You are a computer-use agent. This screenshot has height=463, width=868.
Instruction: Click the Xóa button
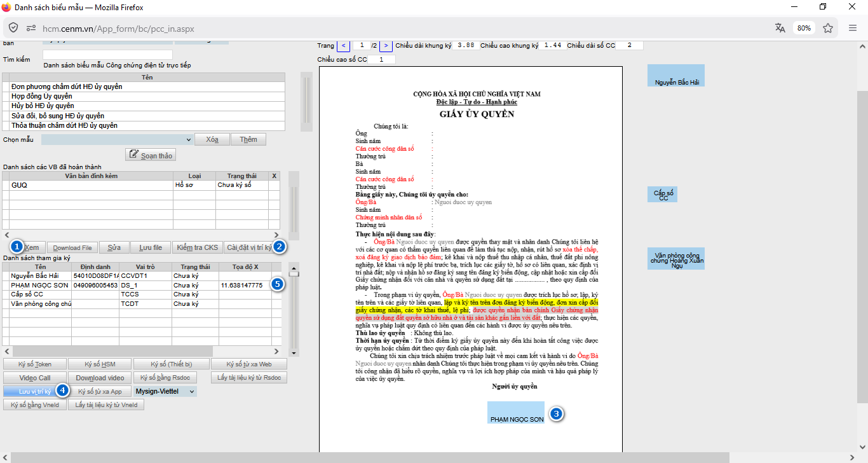(212, 139)
